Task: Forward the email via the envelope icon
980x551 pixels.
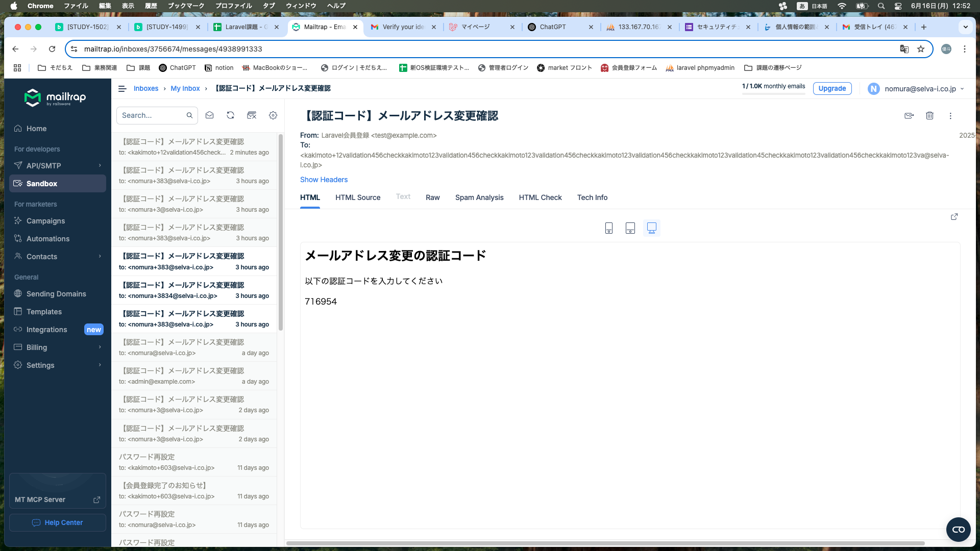Action: [x=909, y=116]
